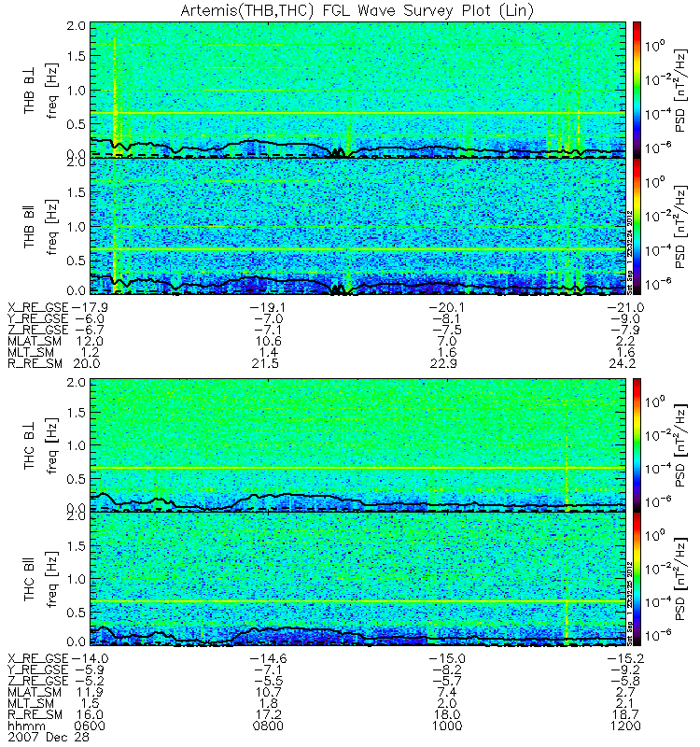Click the THC Z_RE_GSE value '-5.2'

pyautogui.click(x=90, y=681)
